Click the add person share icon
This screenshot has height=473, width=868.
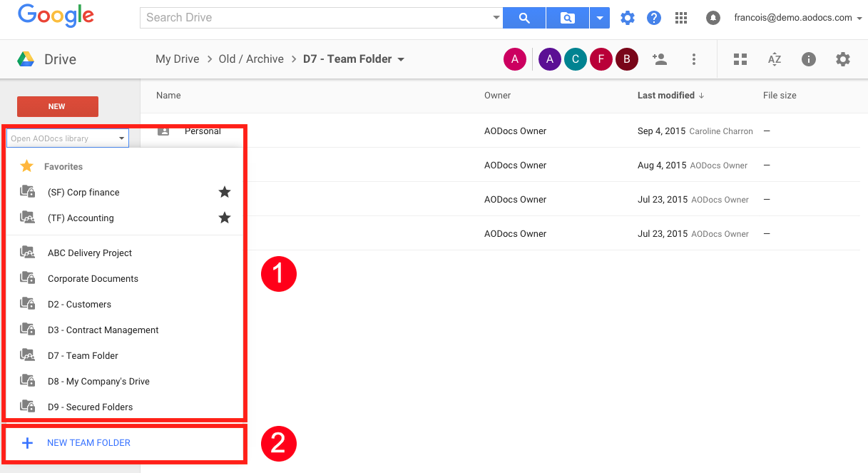point(660,59)
